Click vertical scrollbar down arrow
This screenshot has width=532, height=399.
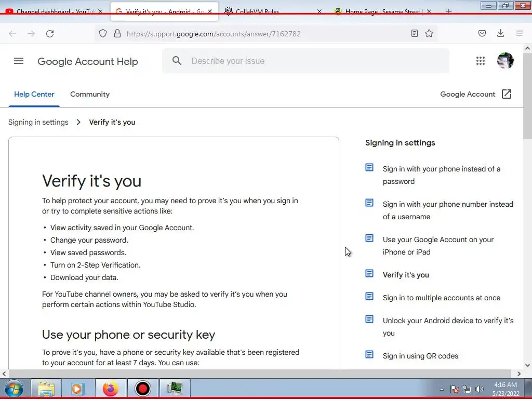click(x=528, y=365)
